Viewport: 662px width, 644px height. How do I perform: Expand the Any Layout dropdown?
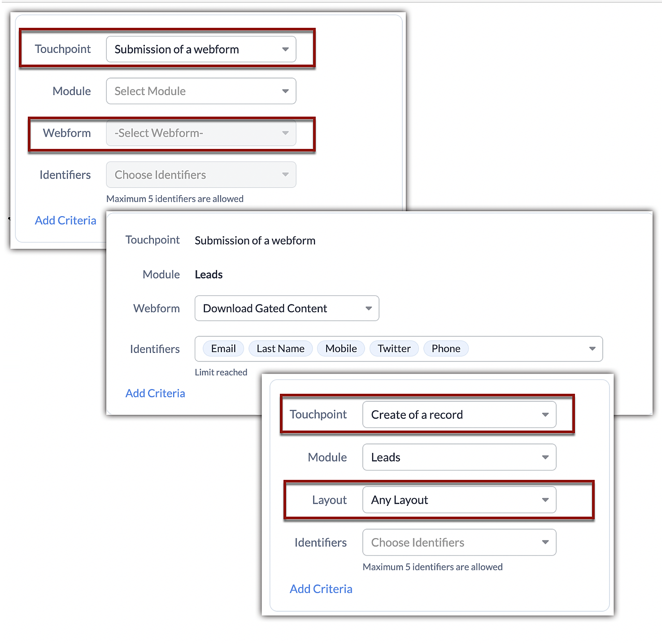459,500
